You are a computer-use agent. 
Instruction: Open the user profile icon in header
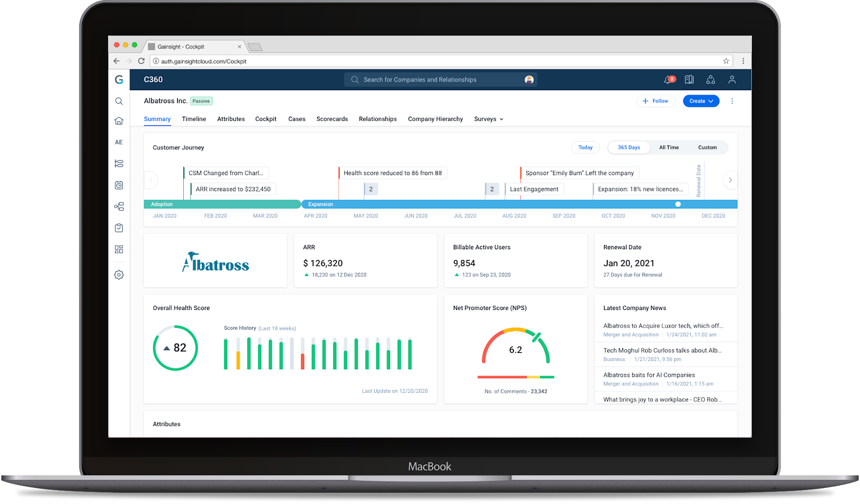point(732,80)
